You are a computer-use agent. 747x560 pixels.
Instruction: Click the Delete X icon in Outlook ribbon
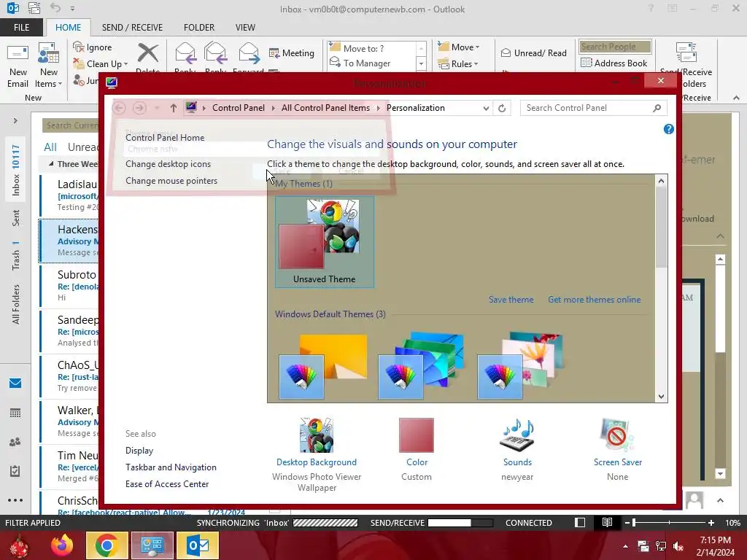148,53
